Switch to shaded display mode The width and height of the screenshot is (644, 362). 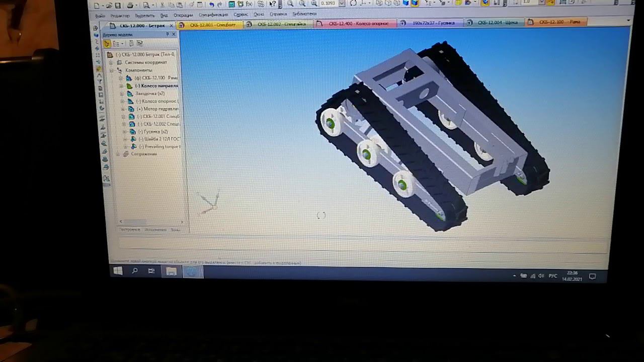[x=406, y=3]
